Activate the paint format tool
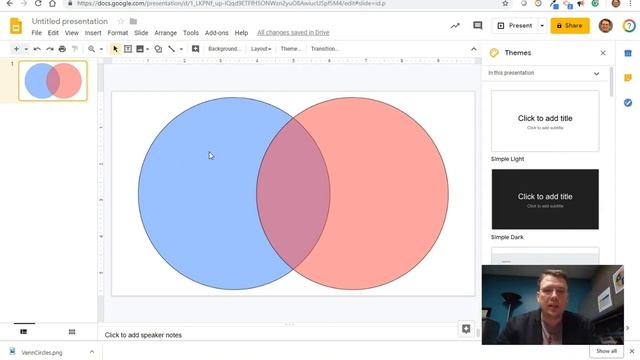 pyautogui.click(x=75, y=49)
